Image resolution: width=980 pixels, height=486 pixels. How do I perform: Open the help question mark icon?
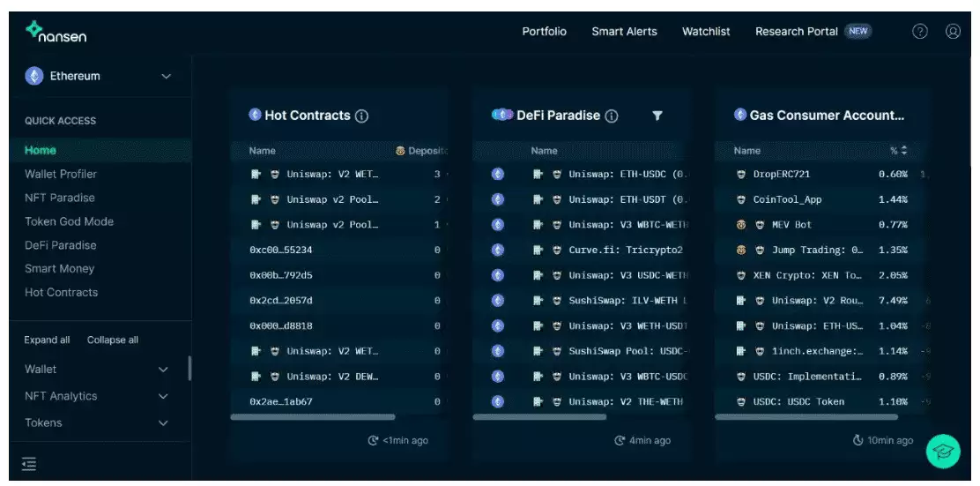click(919, 31)
